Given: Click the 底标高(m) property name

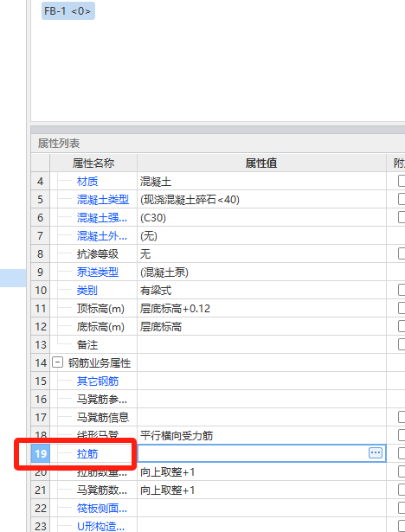Looking at the screenshot, I should pos(100,327).
